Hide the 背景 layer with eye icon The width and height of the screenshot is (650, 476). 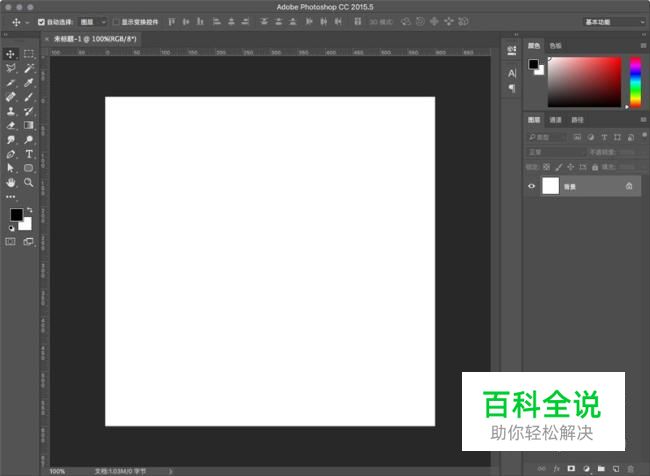point(531,186)
